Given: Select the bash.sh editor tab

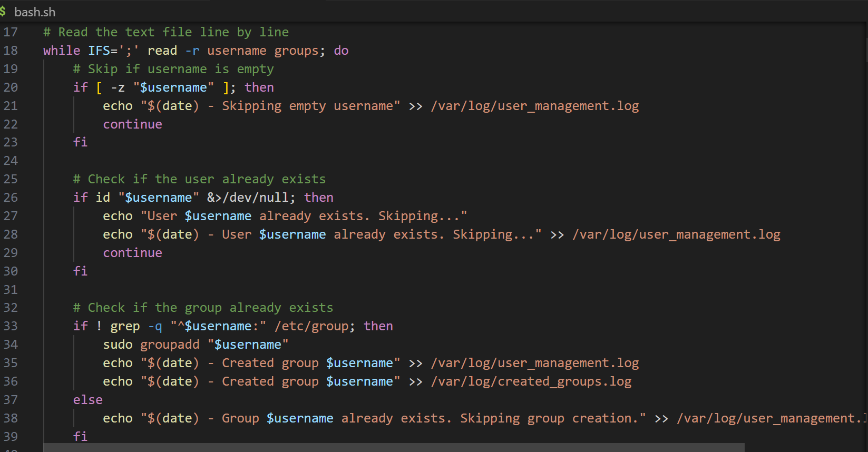Looking at the screenshot, I should pos(35,12).
